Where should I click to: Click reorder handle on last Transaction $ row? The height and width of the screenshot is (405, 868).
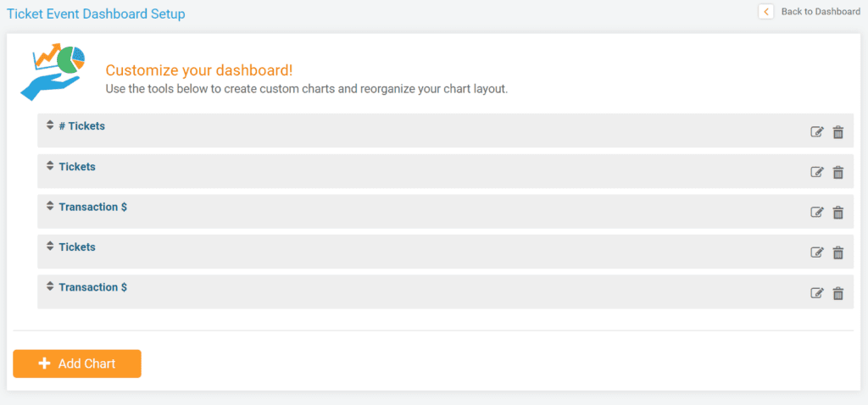(x=50, y=286)
